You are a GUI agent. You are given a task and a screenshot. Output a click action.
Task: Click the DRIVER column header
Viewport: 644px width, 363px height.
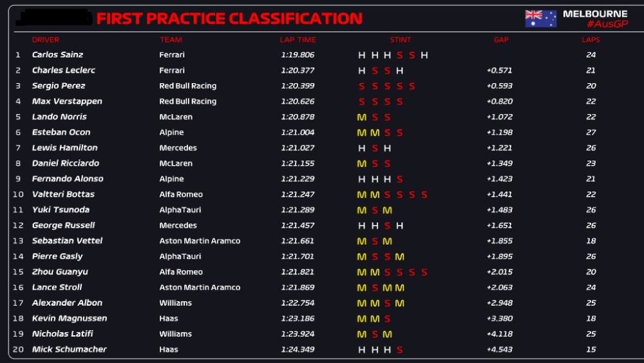click(46, 40)
